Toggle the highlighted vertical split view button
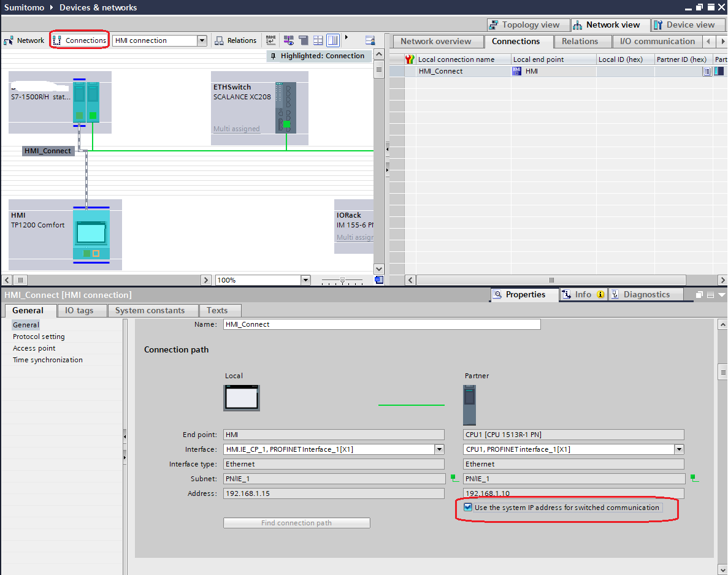The height and width of the screenshot is (575, 728). (x=333, y=40)
